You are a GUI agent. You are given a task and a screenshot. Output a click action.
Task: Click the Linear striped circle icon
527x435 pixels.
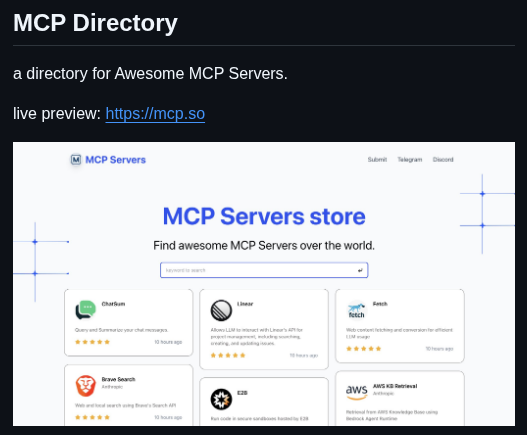(221, 310)
